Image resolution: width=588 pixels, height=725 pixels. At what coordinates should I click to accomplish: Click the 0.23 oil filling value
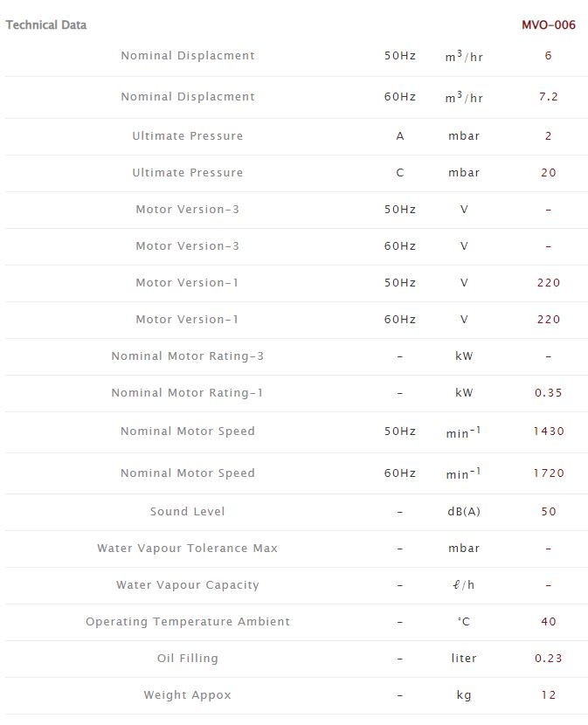(549, 658)
